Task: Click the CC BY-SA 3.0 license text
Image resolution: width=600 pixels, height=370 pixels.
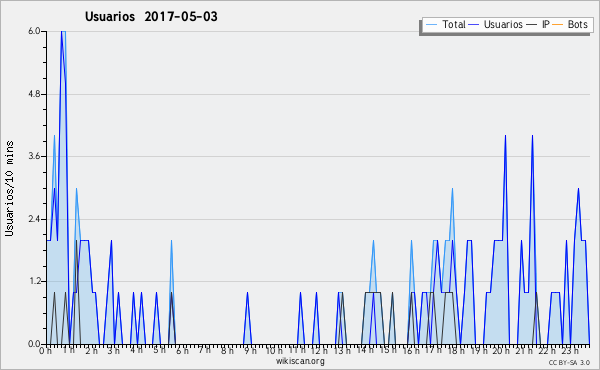Action: pyautogui.click(x=569, y=362)
